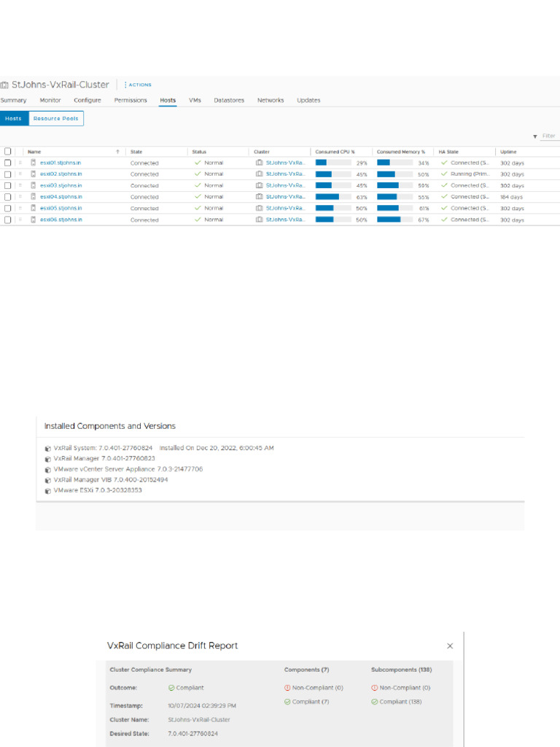Screen dimensions: 560x747
Task: Click the filter funnel icon
Action: pyautogui.click(x=535, y=136)
